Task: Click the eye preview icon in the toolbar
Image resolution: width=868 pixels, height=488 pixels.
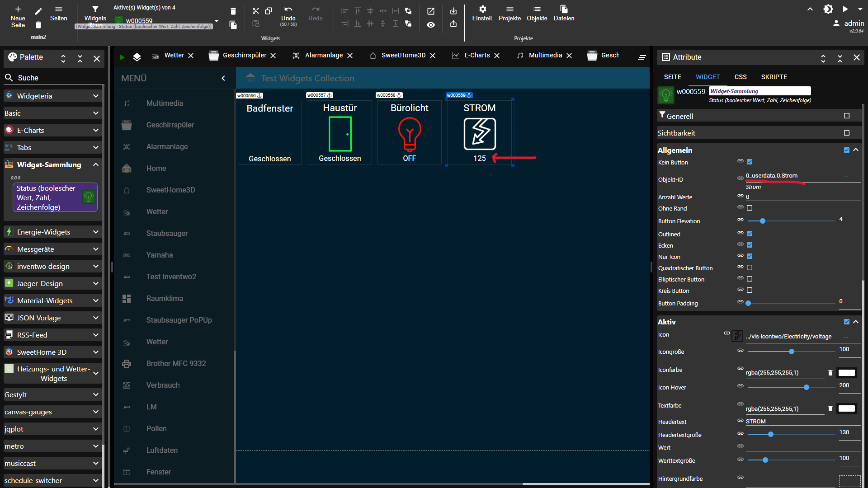Action: click(431, 25)
